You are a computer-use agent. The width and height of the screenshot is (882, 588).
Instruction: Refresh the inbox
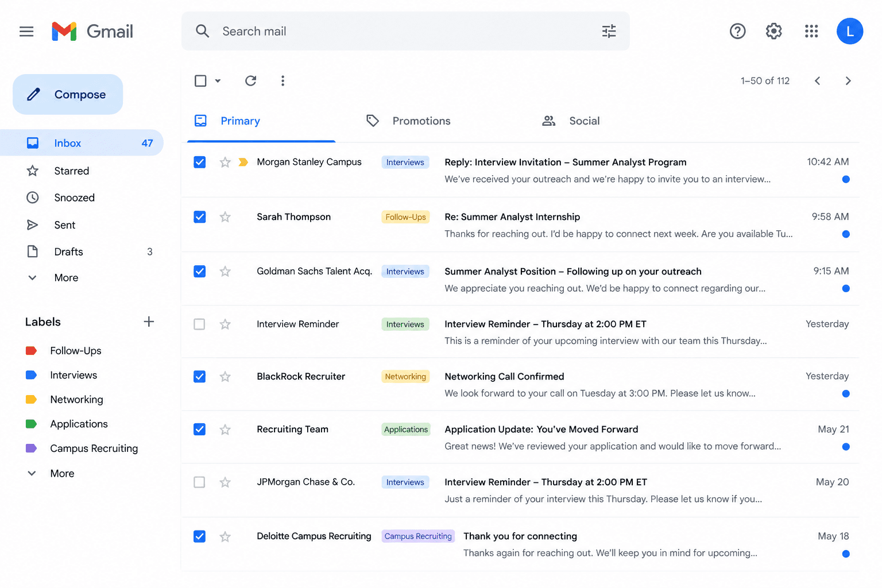[250, 81]
